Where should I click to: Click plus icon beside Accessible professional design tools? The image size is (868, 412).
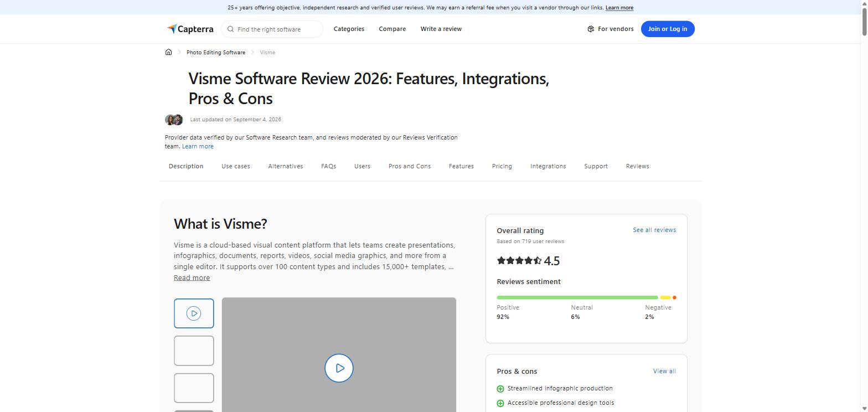500,403
